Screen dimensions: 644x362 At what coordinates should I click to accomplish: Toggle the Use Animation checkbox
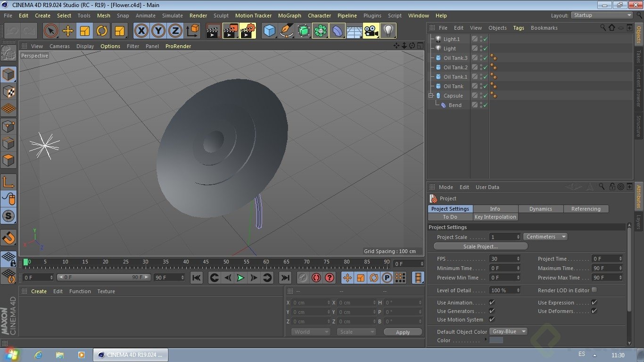492,302
